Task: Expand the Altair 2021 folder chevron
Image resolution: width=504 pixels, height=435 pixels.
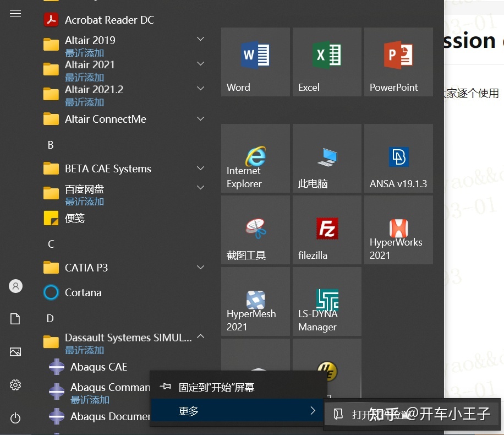Action: click(x=201, y=64)
